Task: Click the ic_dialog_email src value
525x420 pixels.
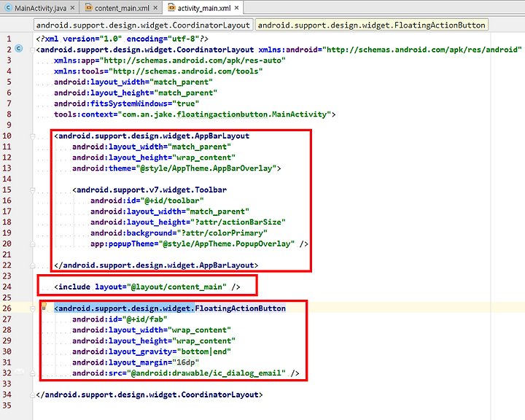Action: [206, 373]
